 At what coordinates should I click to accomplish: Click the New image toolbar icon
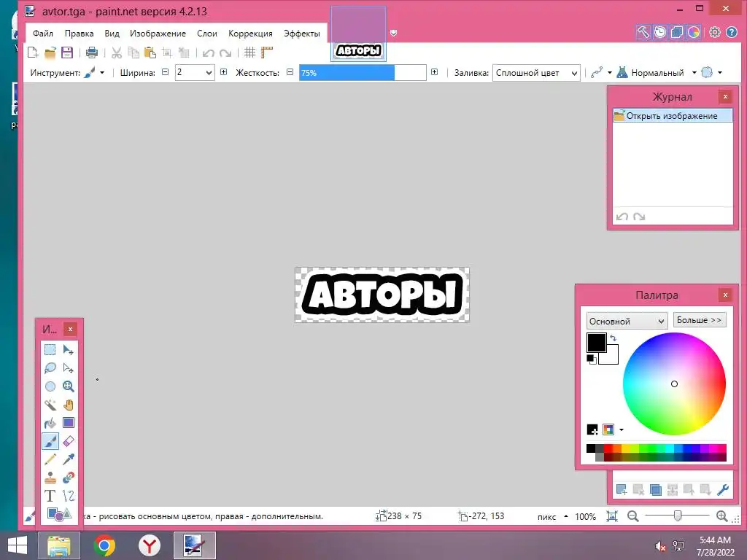33,52
